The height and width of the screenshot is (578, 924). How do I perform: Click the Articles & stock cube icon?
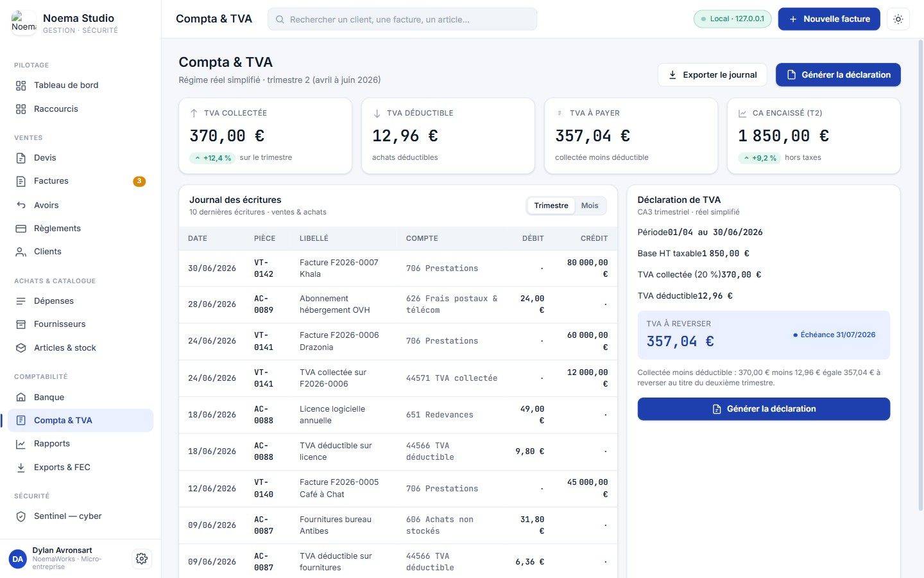click(x=21, y=348)
